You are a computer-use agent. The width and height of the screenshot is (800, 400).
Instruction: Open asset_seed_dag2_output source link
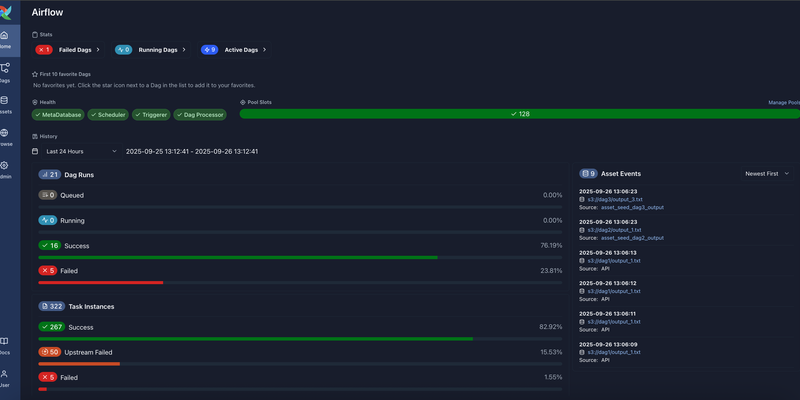pos(632,238)
